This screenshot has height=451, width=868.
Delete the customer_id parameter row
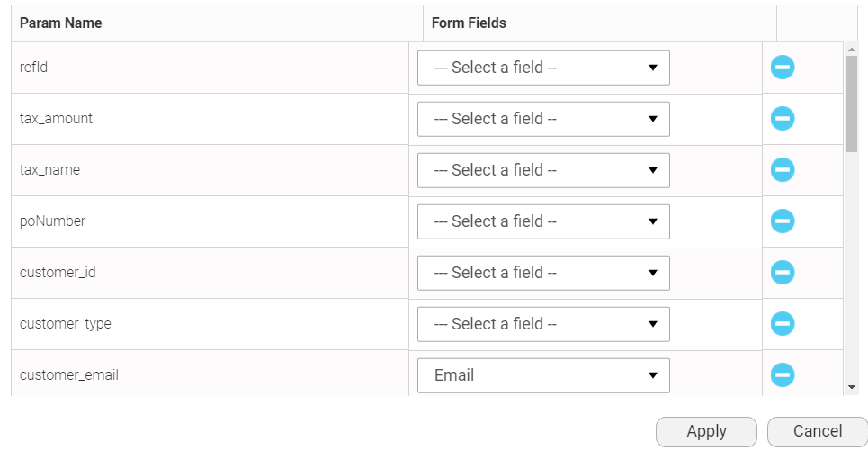[783, 273]
